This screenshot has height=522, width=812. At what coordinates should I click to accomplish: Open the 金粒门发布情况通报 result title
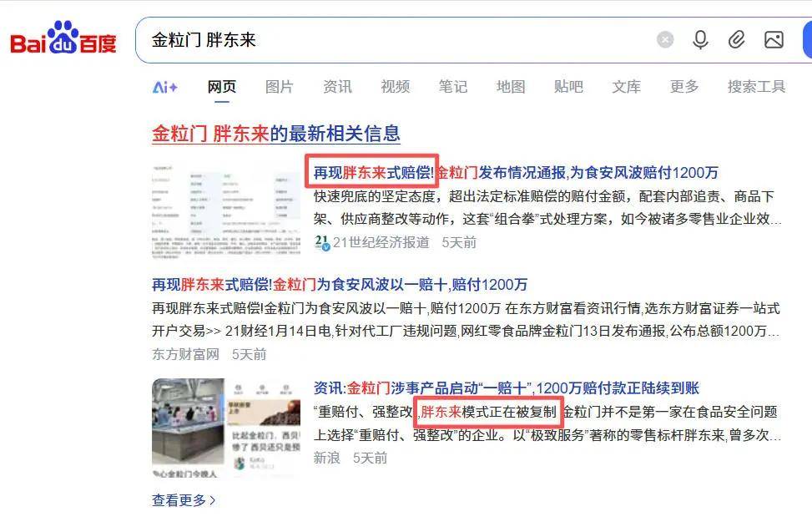[516, 173]
